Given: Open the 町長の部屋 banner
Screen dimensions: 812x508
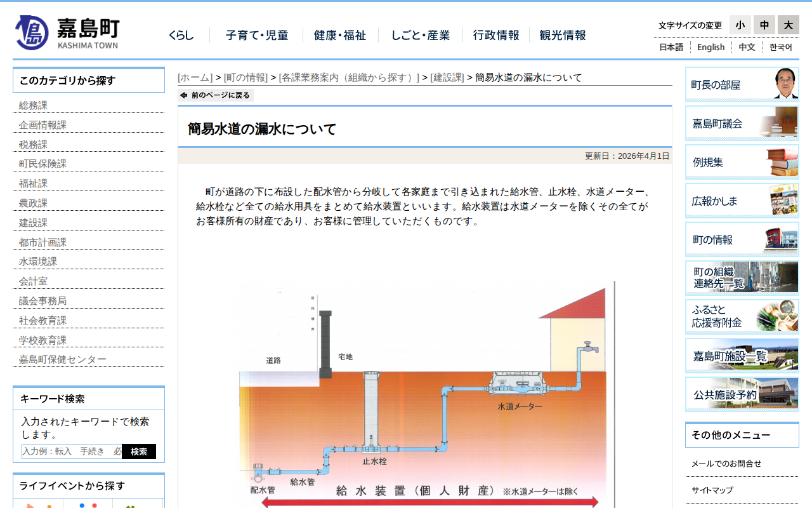Looking at the screenshot, I should pos(741,84).
